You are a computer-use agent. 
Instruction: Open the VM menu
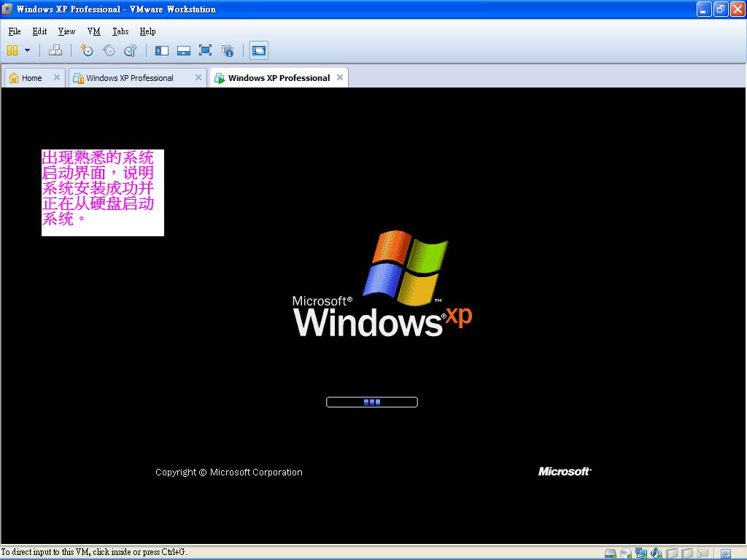tap(94, 31)
